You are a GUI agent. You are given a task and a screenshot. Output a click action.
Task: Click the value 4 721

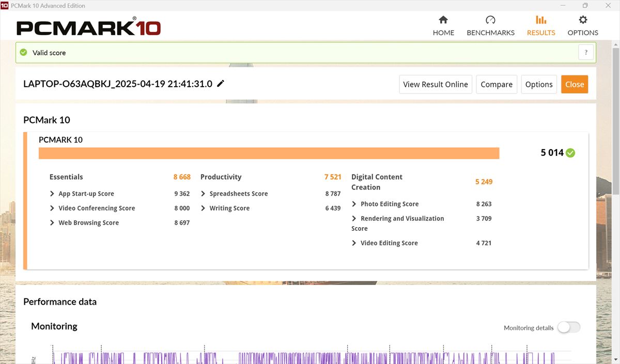pyautogui.click(x=484, y=243)
